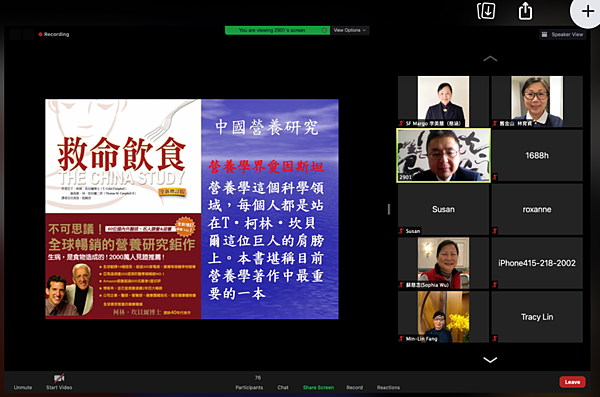600x397 pixels.
Task: Open the View Options dropdown
Action: click(350, 30)
